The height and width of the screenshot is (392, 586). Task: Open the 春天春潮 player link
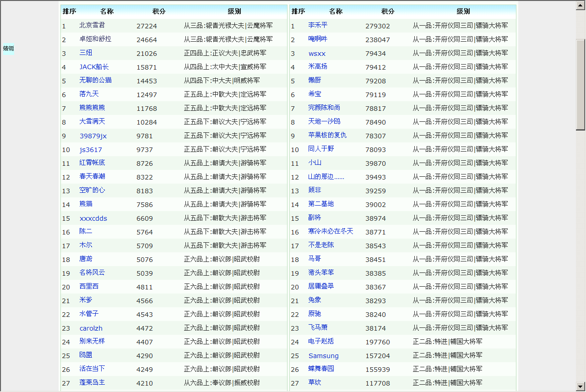pyautogui.click(x=92, y=176)
